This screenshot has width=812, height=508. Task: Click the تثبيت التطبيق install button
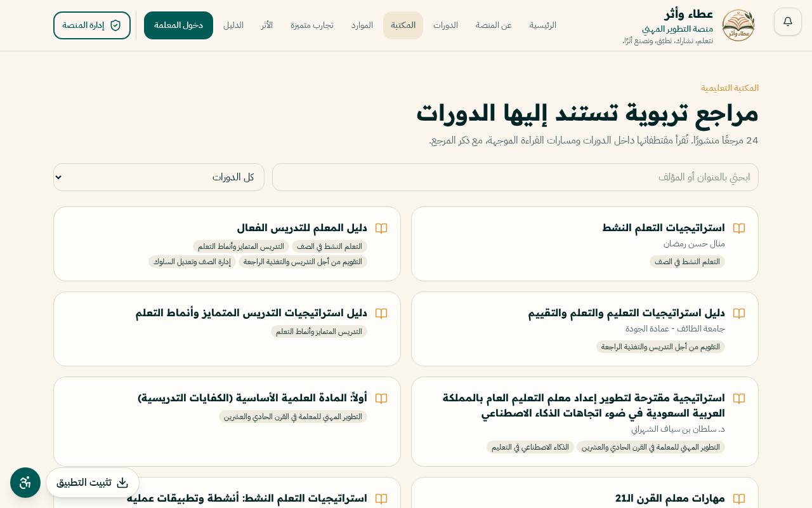click(x=93, y=483)
